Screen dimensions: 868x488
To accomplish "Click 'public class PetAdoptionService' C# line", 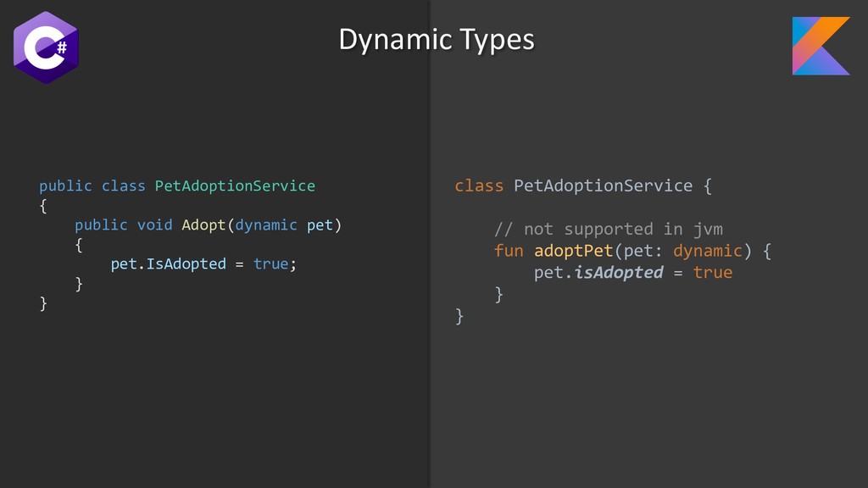I will point(177,186).
